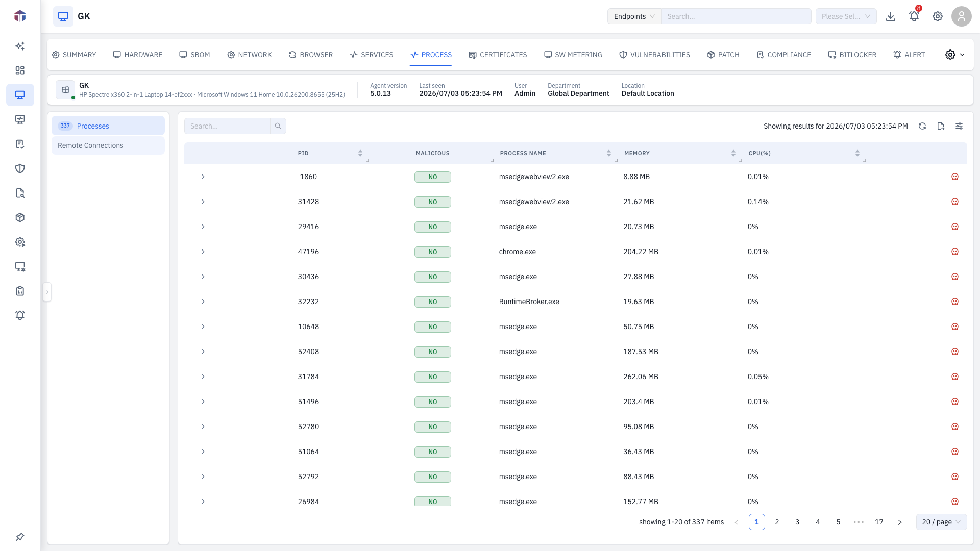Click the kill icon for chrome.exe row
The height and width of the screenshot is (551, 980).
pyautogui.click(x=955, y=252)
